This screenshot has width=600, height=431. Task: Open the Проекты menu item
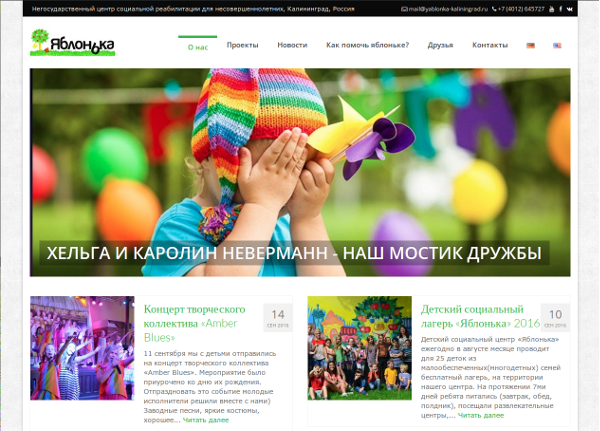point(242,45)
